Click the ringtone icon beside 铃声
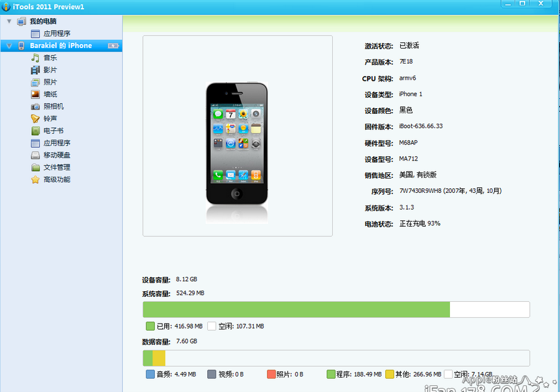This screenshot has height=392, width=560. [35, 118]
